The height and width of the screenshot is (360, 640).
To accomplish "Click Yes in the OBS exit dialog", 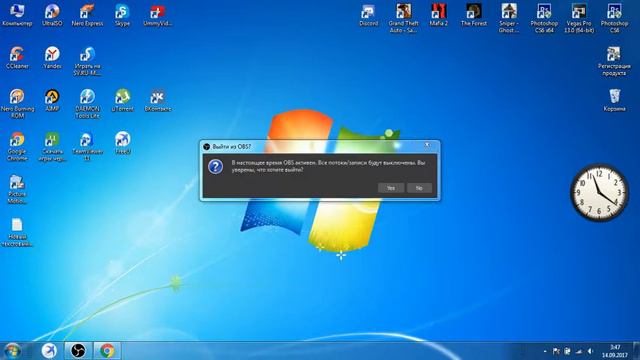I will (391, 188).
